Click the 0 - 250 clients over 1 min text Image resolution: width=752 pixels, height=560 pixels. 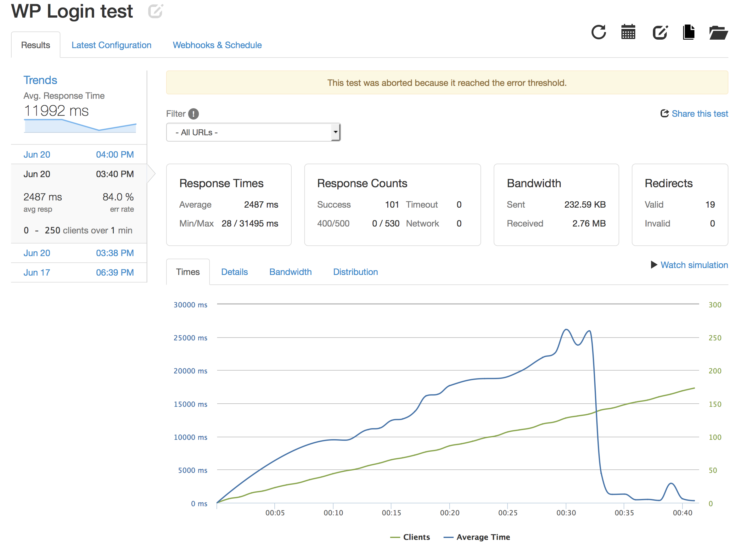(78, 231)
